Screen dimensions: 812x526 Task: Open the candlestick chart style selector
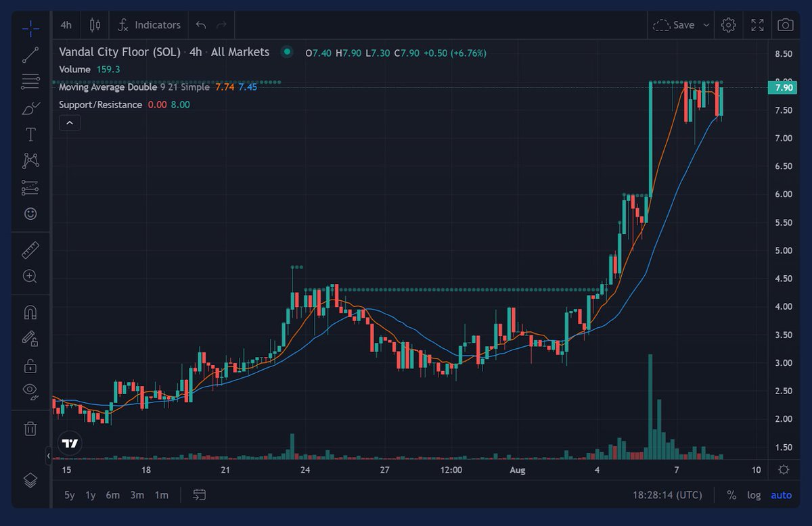point(95,25)
